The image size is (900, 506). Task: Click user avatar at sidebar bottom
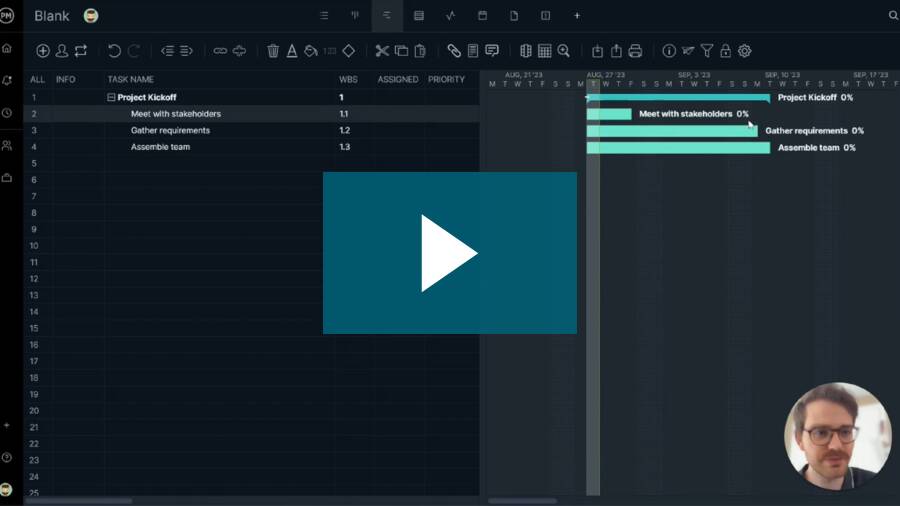click(6, 489)
